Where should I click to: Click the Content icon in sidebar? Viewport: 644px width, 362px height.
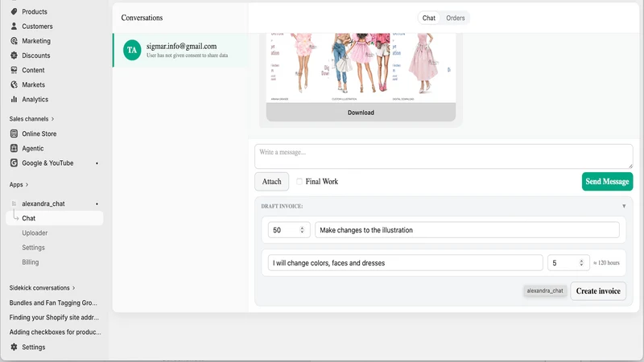tap(14, 70)
